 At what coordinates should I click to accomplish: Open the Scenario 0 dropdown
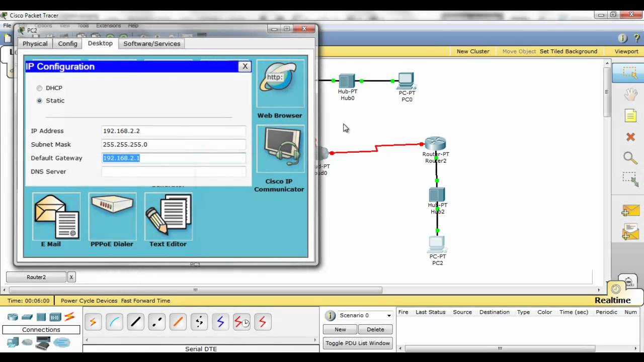[x=365, y=315]
